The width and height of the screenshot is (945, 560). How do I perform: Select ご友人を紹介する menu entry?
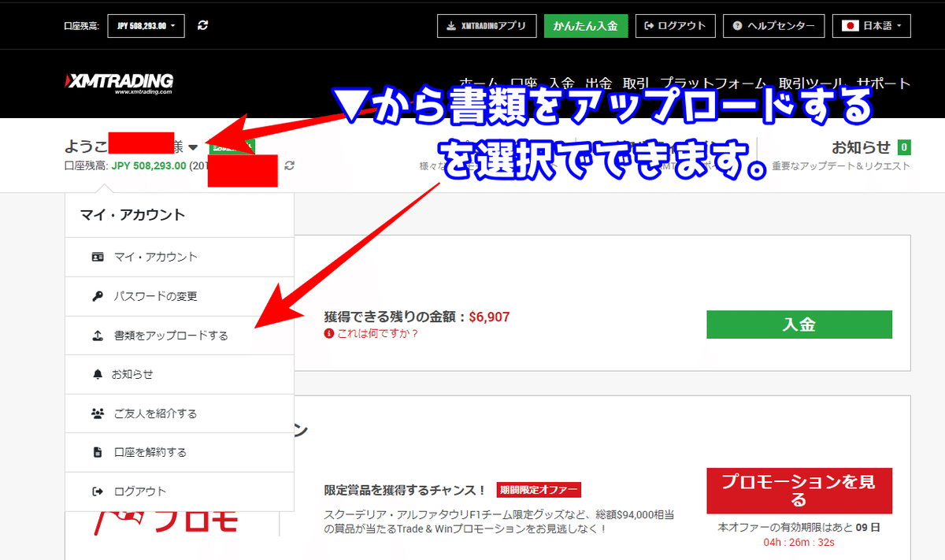click(x=180, y=414)
